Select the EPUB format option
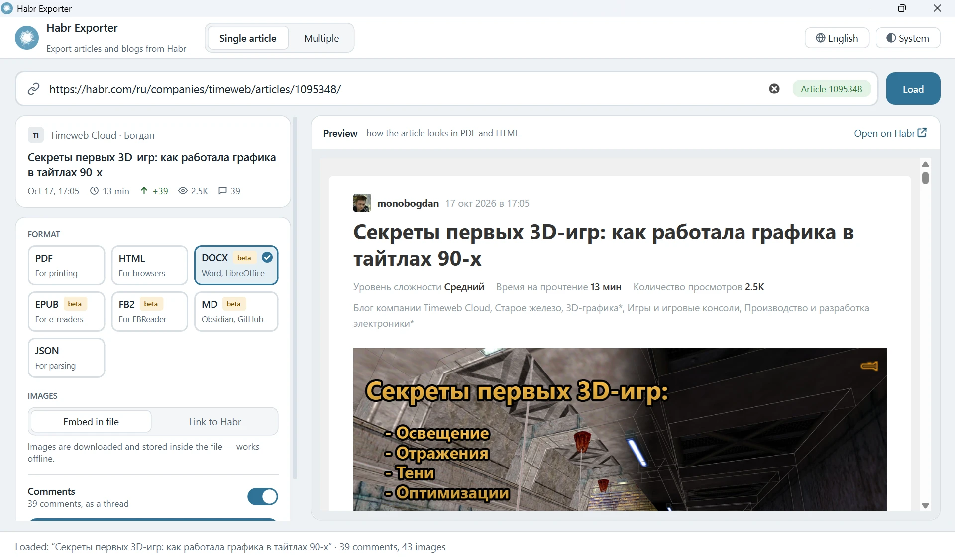This screenshot has width=955, height=560. click(x=67, y=311)
